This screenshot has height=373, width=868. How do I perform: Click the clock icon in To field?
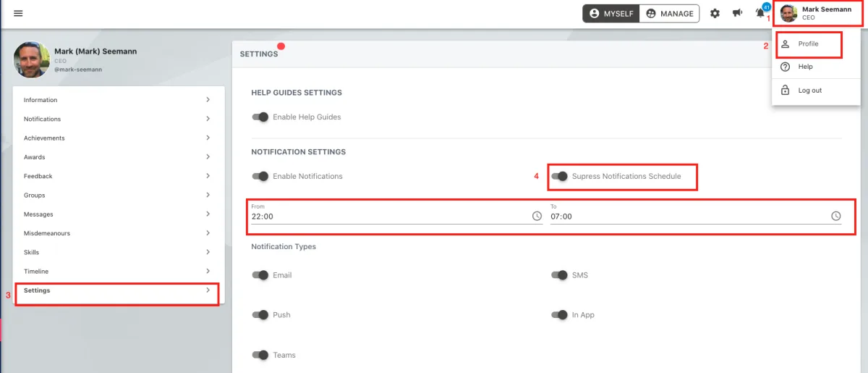pos(836,216)
